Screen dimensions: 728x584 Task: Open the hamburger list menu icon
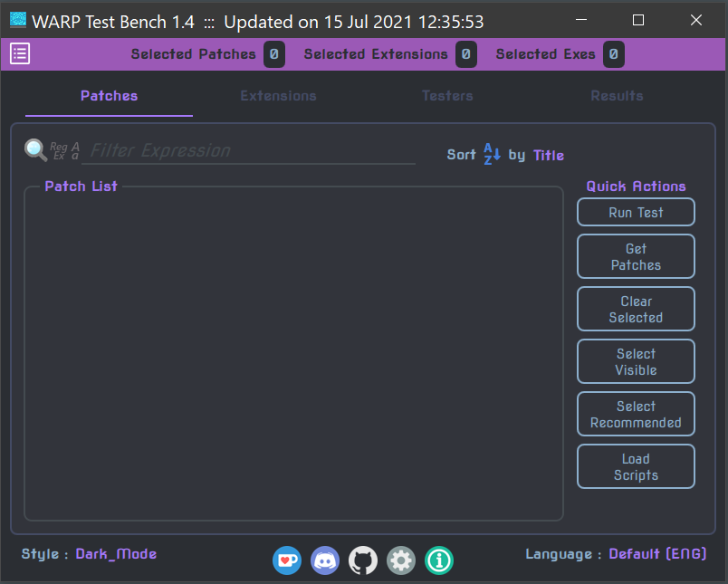20,53
